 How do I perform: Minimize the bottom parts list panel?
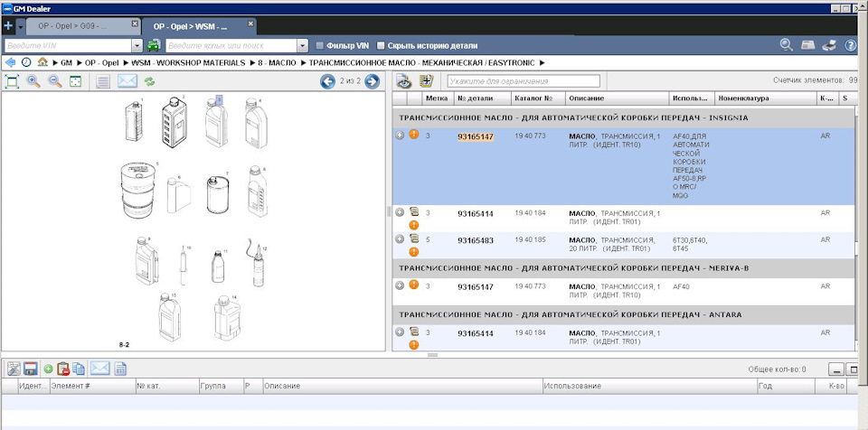[x=835, y=369]
